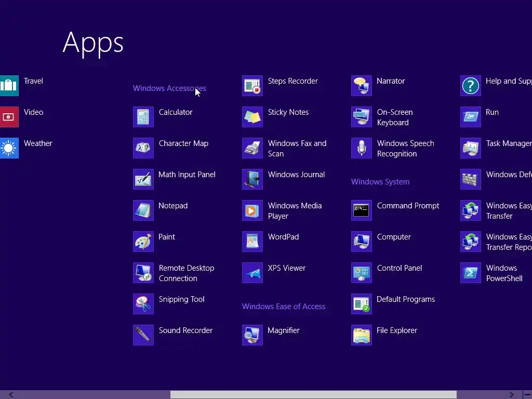Click the 'WordPad' label text

(283, 237)
